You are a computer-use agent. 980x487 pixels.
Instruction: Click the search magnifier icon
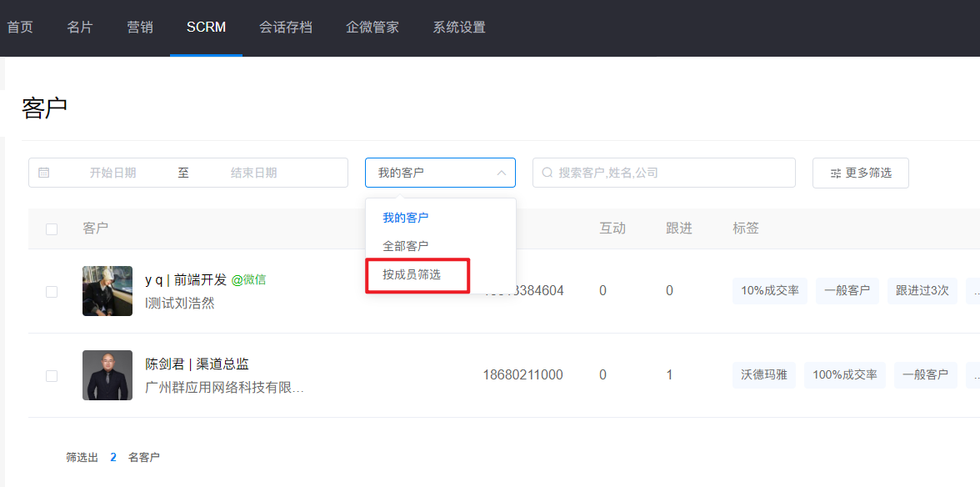pos(547,173)
